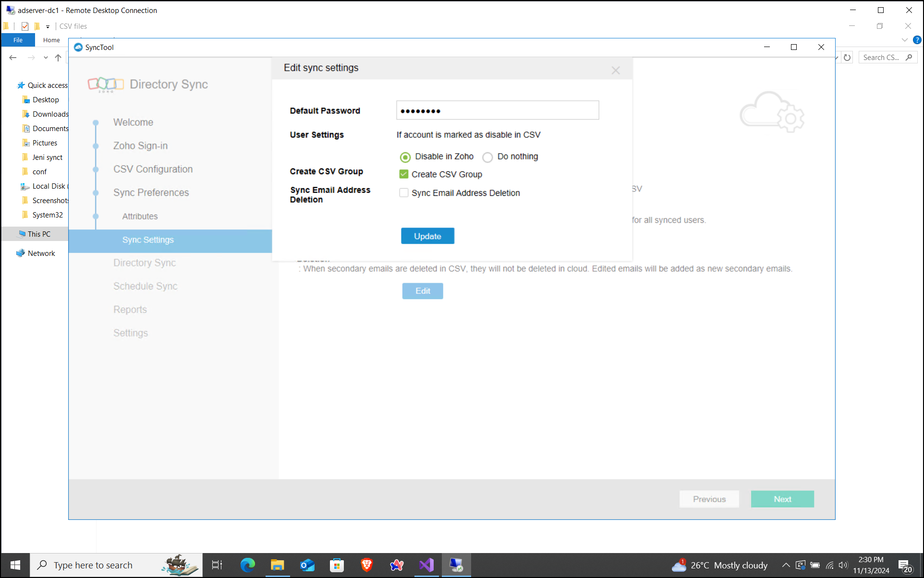
Task: Click the Update button
Action: [427, 236]
